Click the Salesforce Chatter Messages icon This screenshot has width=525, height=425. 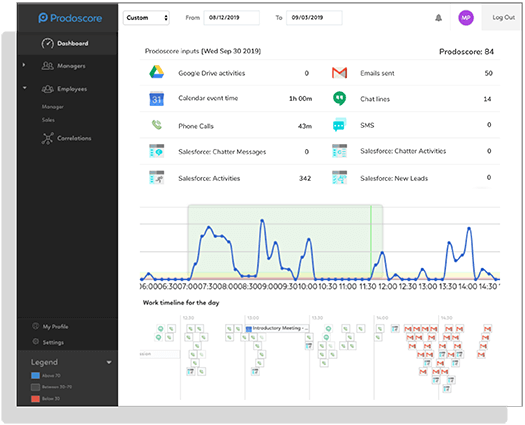point(156,151)
